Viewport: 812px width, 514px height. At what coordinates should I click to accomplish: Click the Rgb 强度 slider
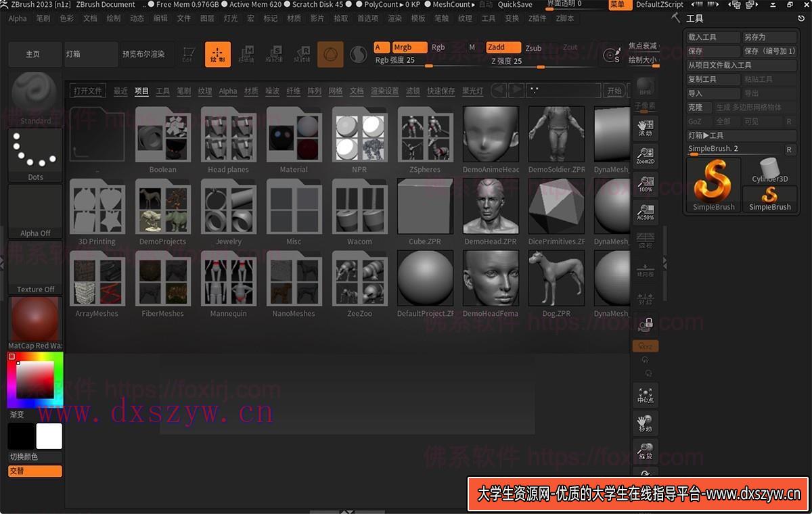[430, 62]
